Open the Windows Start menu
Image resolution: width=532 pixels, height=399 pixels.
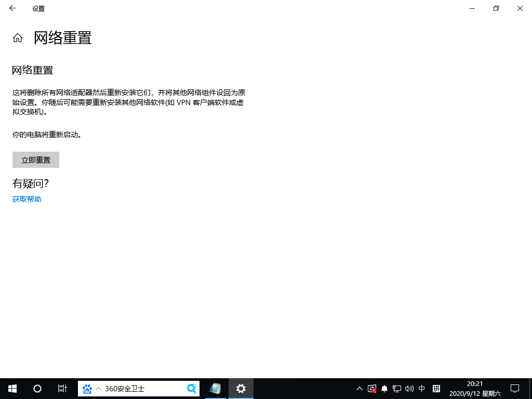pyautogui.click(x=12, y=388)
